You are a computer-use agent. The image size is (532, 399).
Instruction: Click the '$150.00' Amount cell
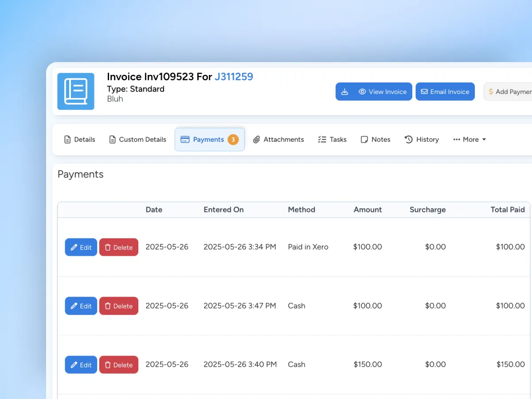point(368,364)
